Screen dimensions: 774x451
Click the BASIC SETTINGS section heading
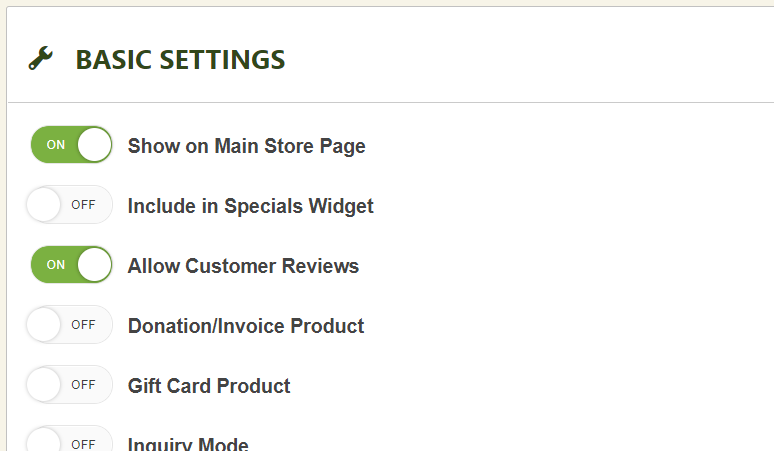point(180,60)
